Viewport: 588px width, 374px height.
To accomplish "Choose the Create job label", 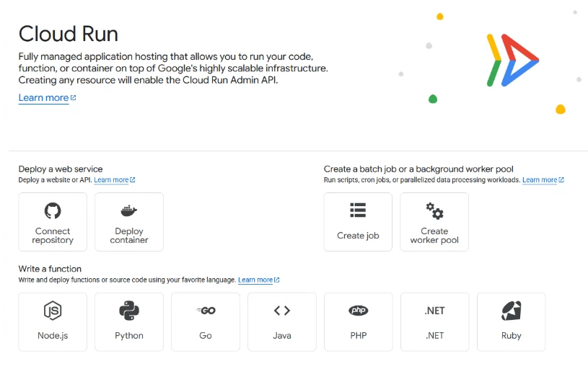I will coord(358,236).
